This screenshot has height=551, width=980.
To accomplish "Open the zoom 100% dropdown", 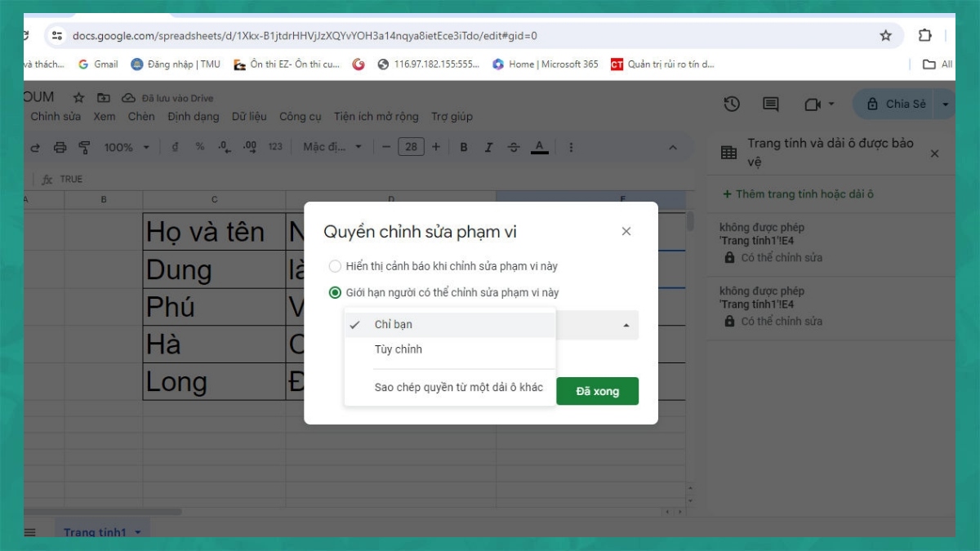I will 127,147.
